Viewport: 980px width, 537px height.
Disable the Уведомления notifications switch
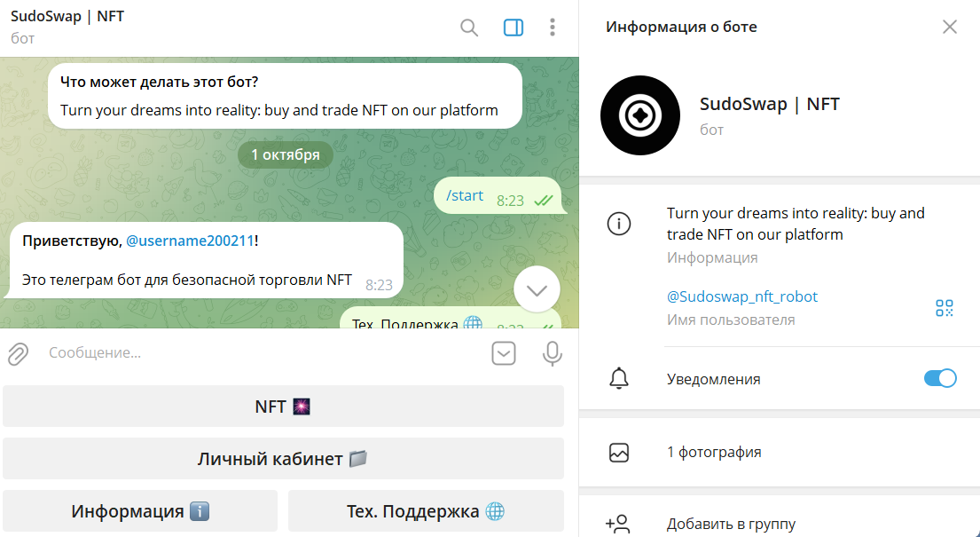click(x=940, y=379)
